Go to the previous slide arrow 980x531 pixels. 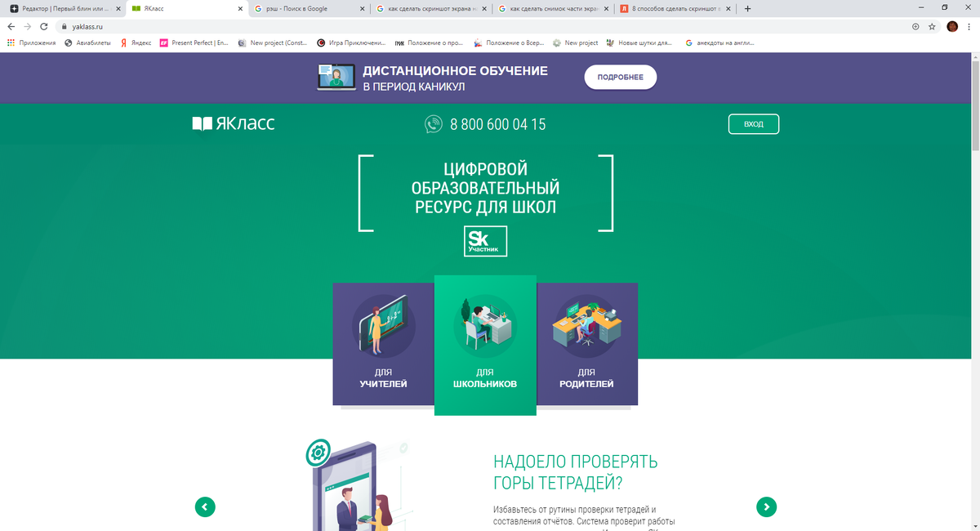pyautogui.click(x=205, y=506)
